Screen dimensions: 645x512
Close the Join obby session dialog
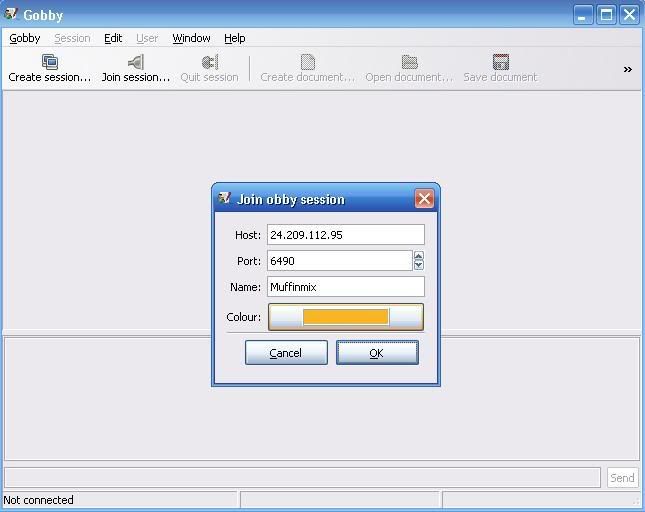pyautogui.click(x=424, y=199)
